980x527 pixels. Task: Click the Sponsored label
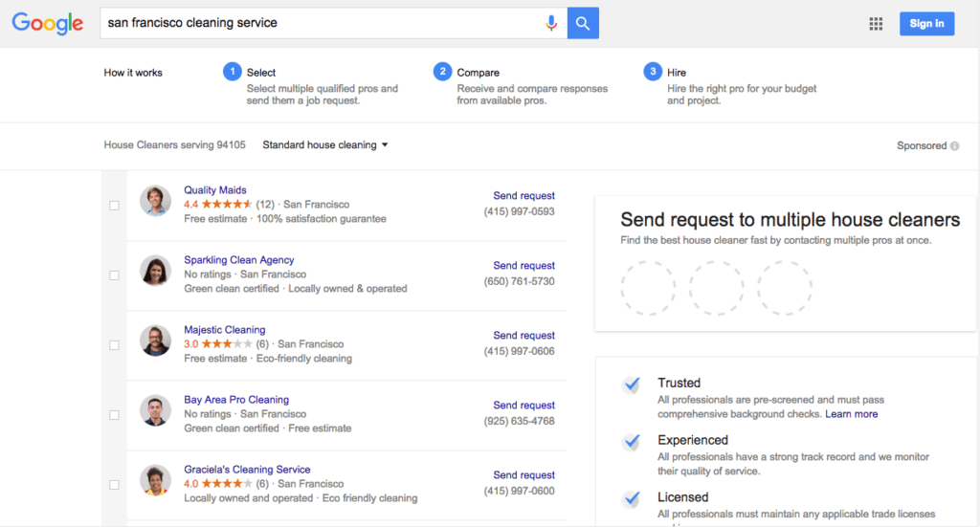[x=922, y=145]
